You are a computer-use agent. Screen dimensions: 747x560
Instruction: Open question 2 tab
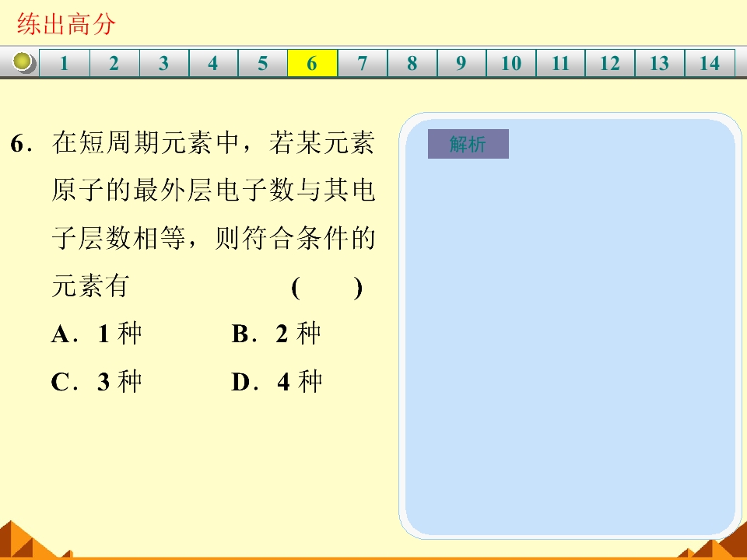pos(114,64)
